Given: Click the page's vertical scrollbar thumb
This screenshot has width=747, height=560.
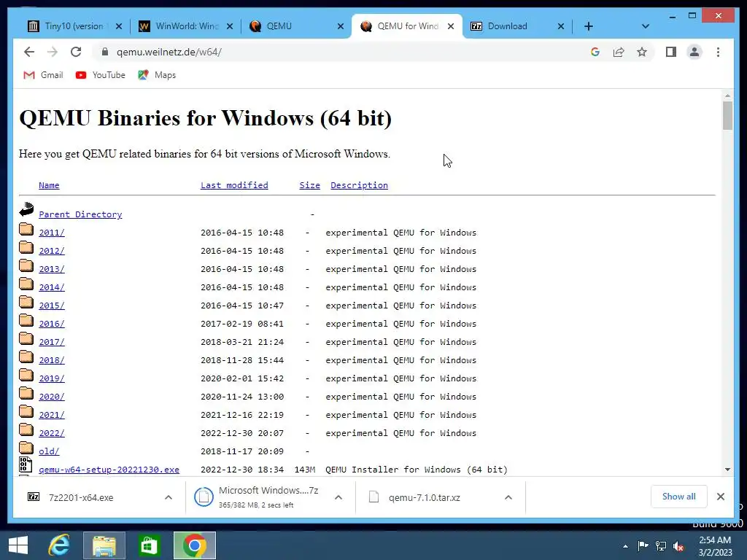Looking at the screenshot, I should [x=727, y=115].
